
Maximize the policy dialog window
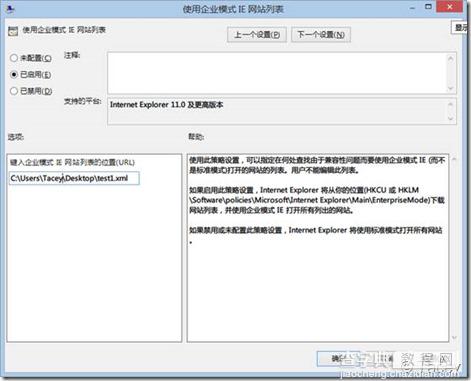(x=428, y=7)
